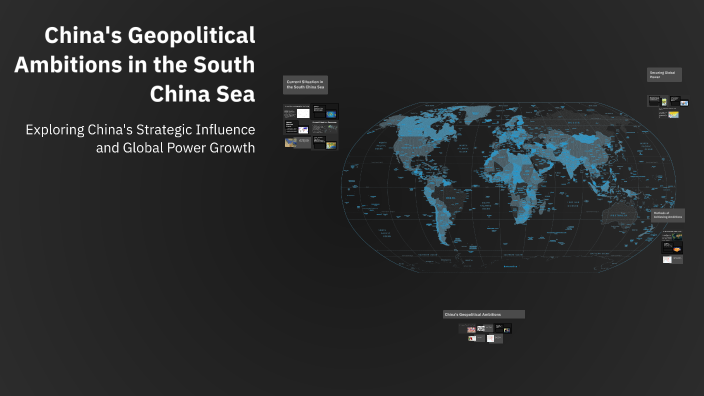The width and height of the screenshot is (704, 396).
Task: Open Current Situation slide with green dotted map
Action: tap(324, 128)
